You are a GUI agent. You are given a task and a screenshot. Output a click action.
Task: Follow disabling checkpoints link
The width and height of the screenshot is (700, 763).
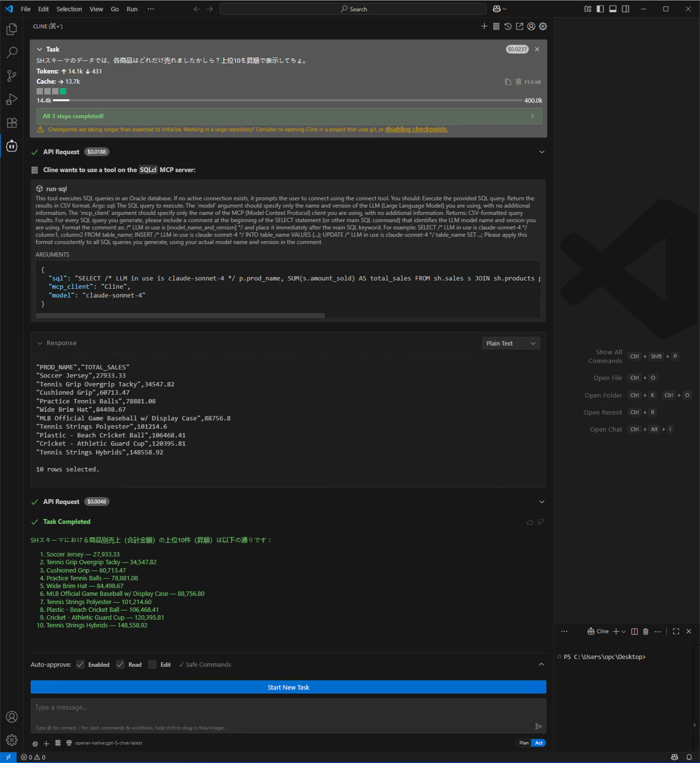(417, 129)
